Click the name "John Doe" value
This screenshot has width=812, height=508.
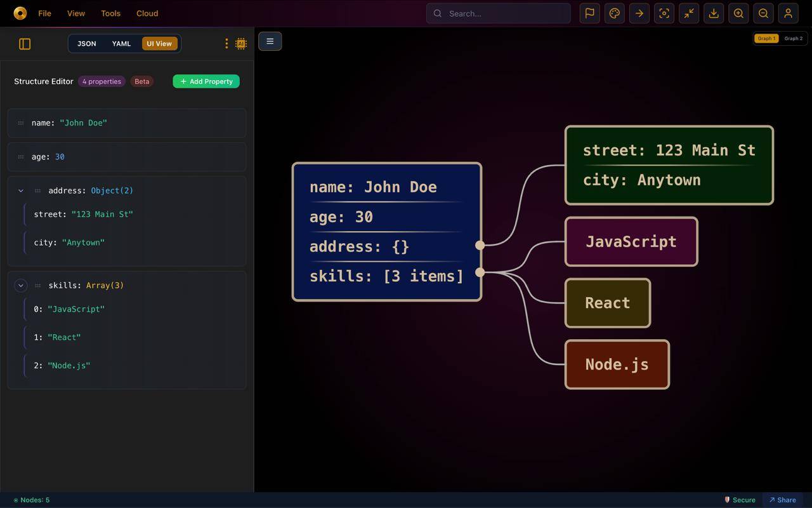(83, 123)
